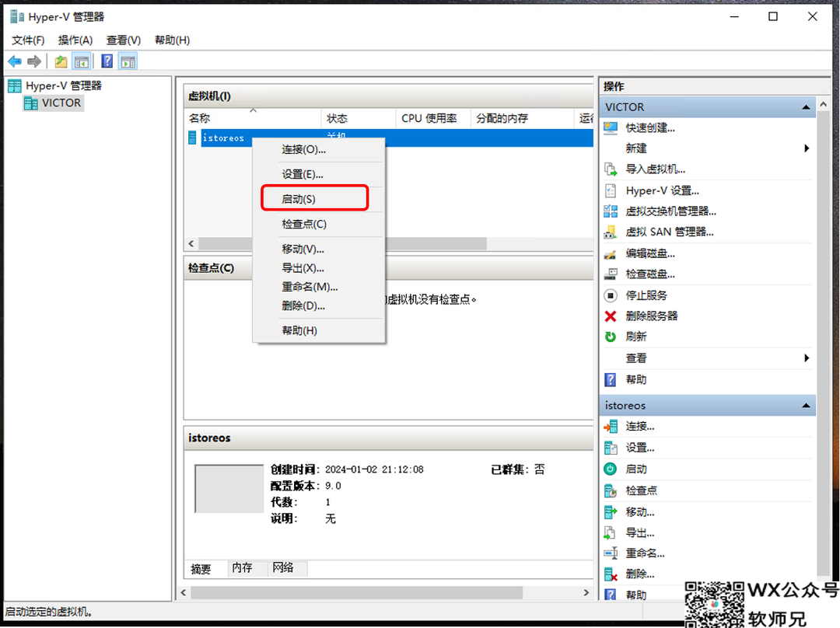Choose 启动(S) in context menu
Viewport: 840px width, 628px height.
(x=319, y=199)
